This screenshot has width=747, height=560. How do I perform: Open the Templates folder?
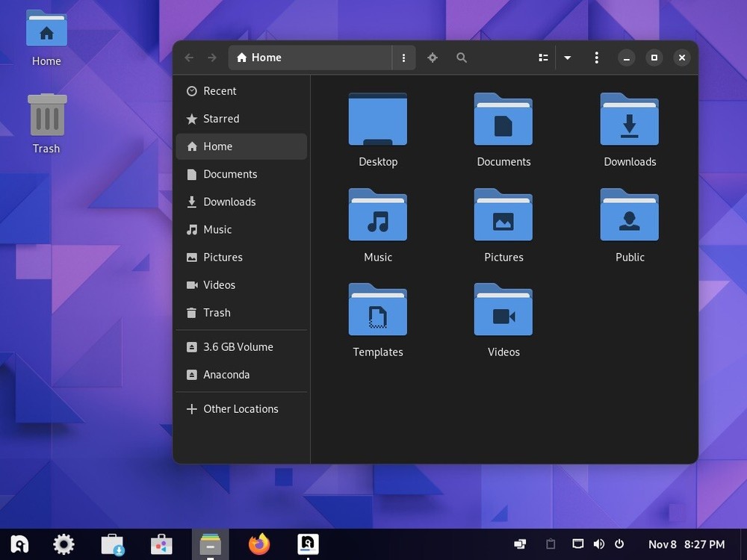[378, 310]
